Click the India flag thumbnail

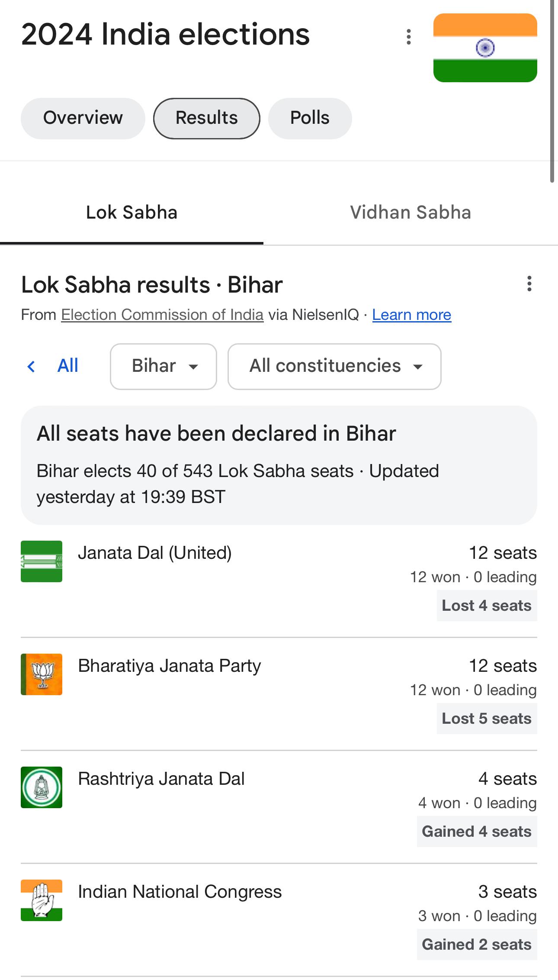(x=485, y=48)
